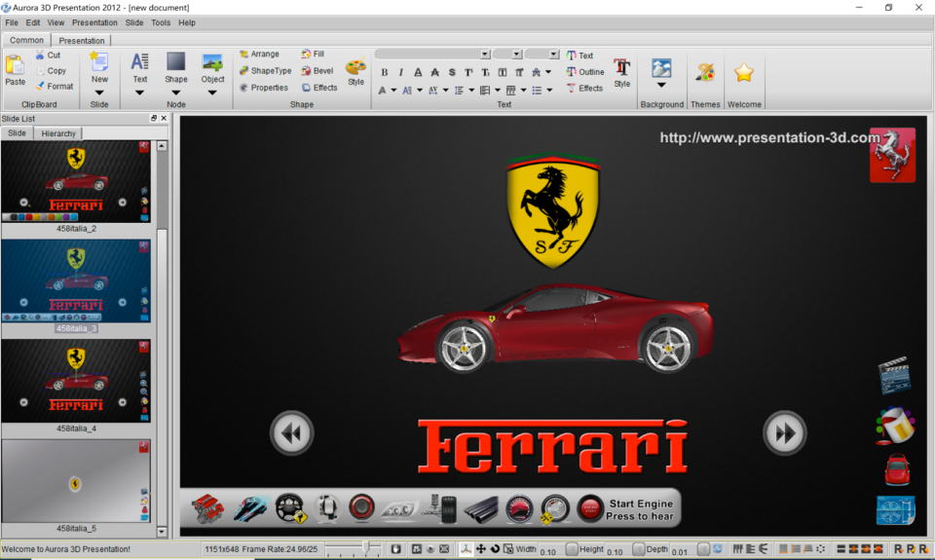Expand the Shape node dropdown arrow
This screenshot has height=560, width=935.
tap(176, 93)
